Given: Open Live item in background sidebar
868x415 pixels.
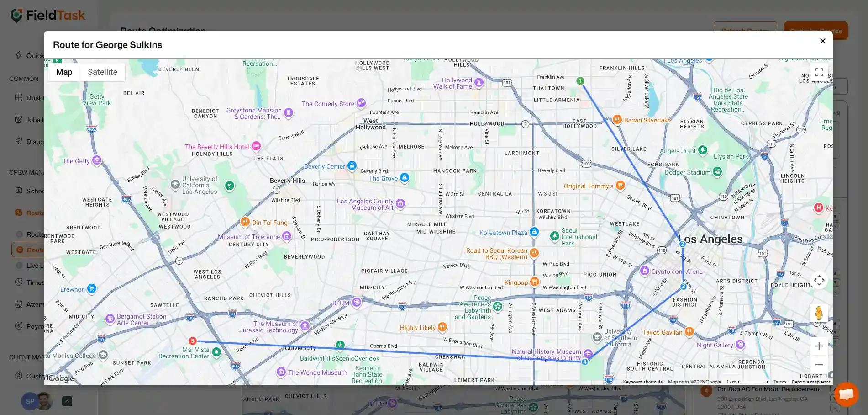Looking at the screenshot, I should [29, 266].
